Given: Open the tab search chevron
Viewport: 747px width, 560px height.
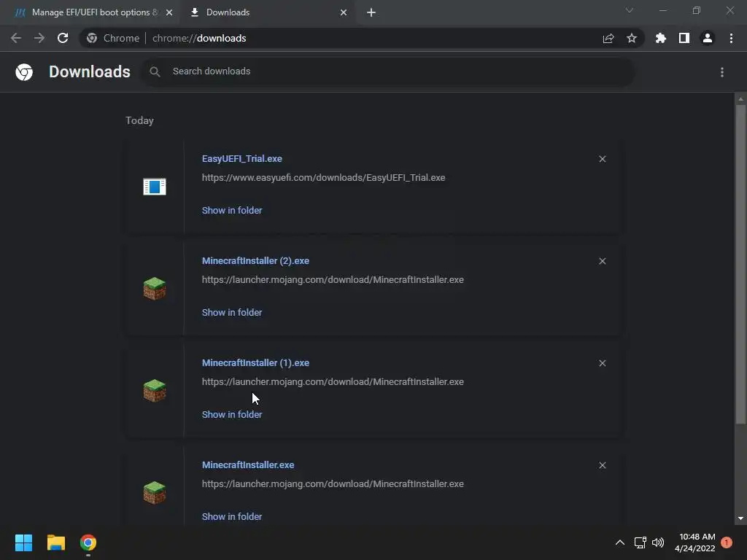Looking at the screenshot, I should [630, 10].
